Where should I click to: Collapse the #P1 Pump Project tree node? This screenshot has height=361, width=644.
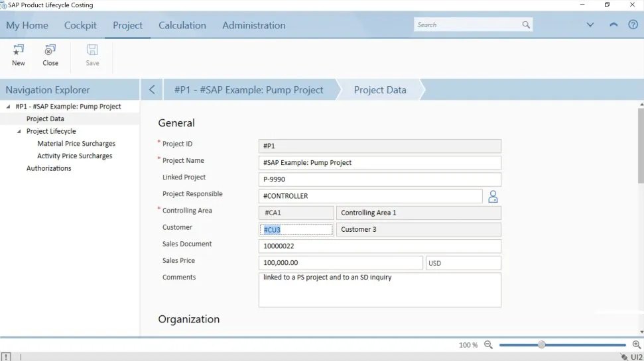pyautogui.click(x=8, y=107)
